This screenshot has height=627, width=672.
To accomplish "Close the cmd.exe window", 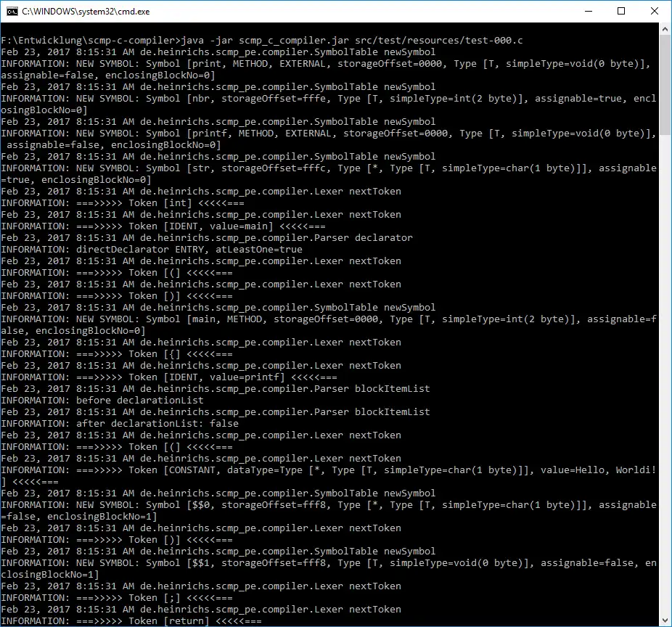I will coord(654,11).
